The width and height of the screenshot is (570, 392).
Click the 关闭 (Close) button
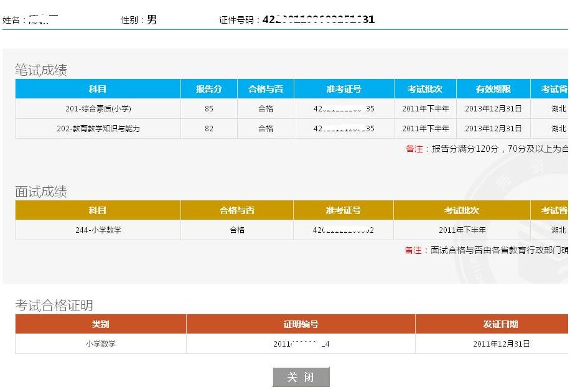tap(301, 376)
